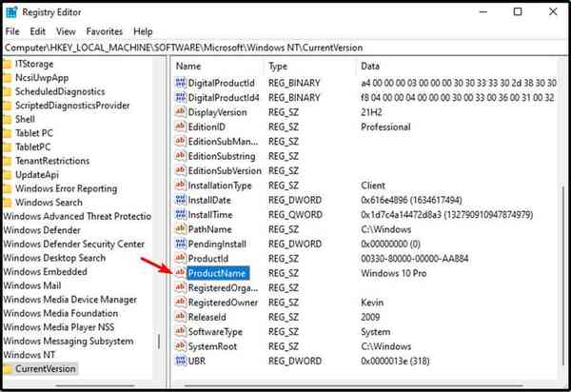Click the ReleaseId string icon
Image resolution: width=571 pixels, height=392 pixels.
coord(181,317)
